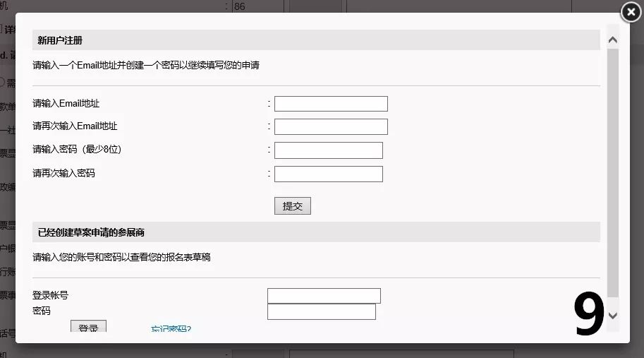
Task: Click the 请再次输入Email地址 text box
Action: click(331, 127)
